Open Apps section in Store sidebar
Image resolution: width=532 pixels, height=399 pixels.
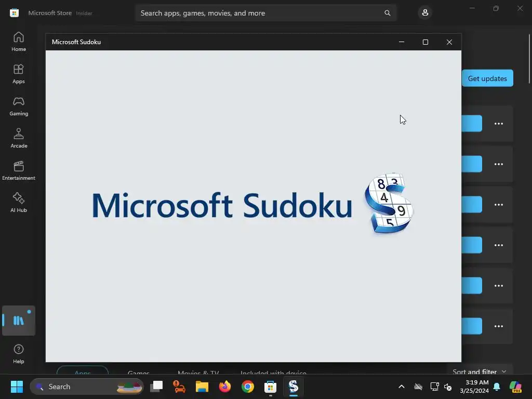coord(19,74)
